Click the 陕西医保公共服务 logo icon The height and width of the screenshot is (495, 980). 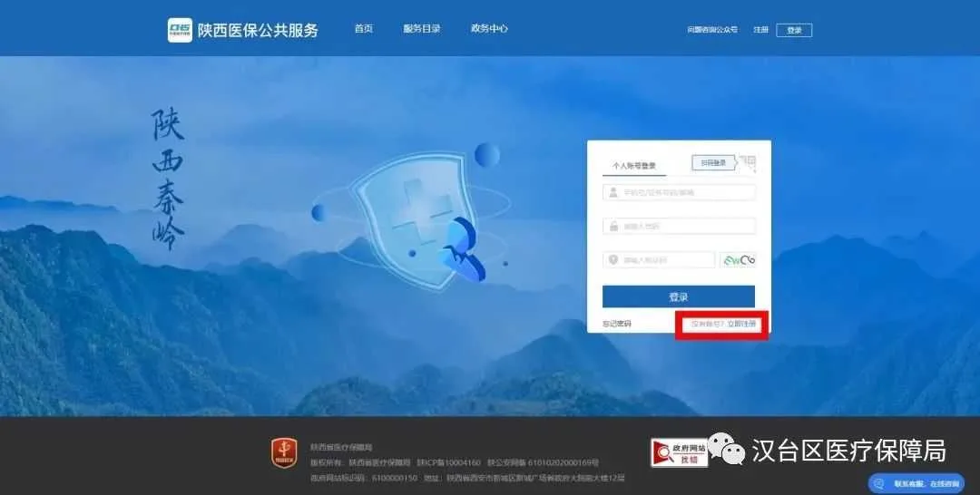pyautogui.click(x=180, y=30)
